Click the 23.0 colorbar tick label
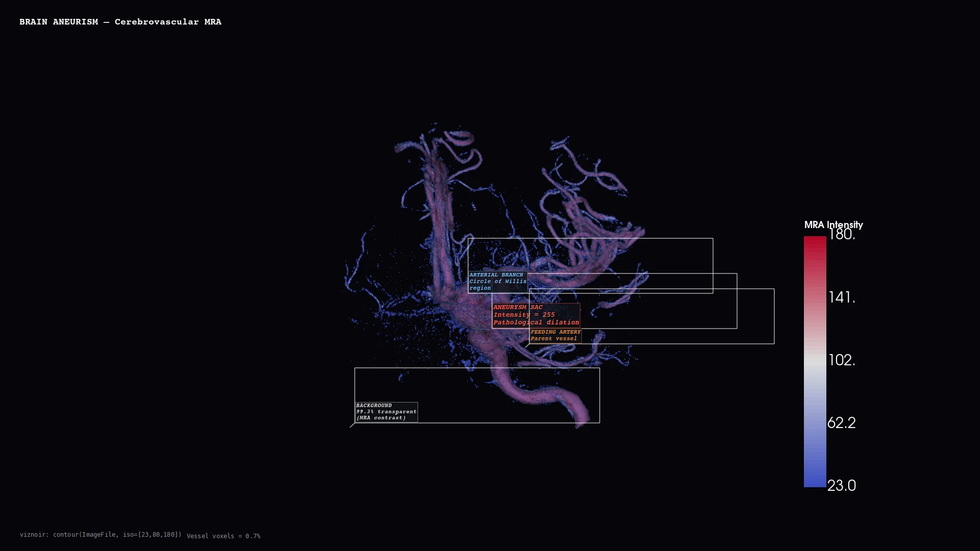 (x=841, y=486)
